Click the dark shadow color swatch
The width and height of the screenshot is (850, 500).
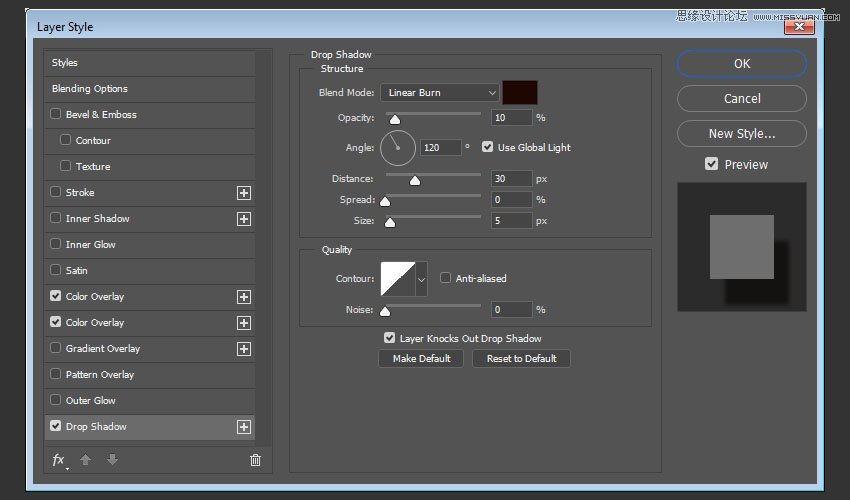click(x=520, y=93)
